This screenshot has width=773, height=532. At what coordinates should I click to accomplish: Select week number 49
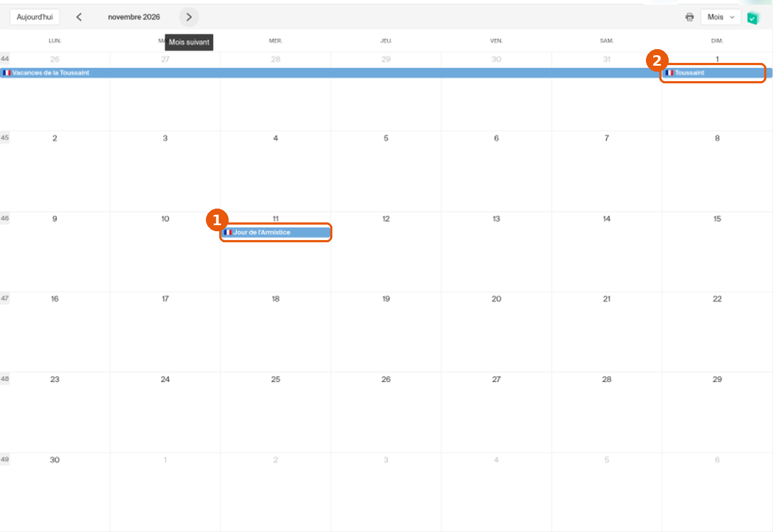click(x=4, y=459)
